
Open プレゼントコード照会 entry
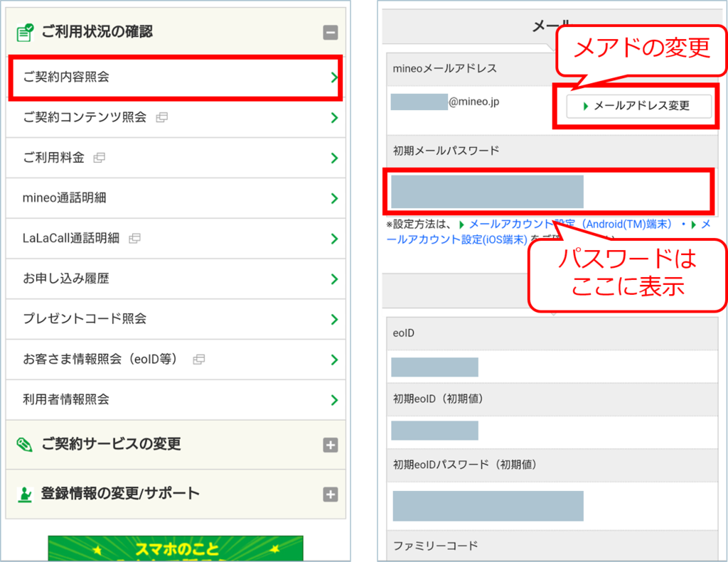pyautogui.click(x=176, y=319)
